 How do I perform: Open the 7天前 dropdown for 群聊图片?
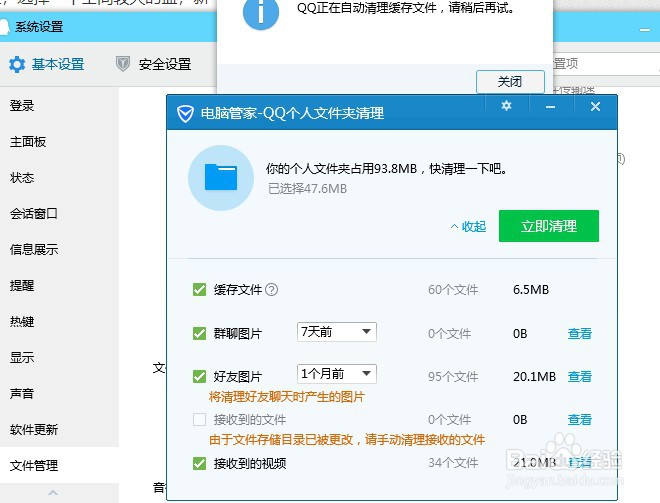click(x=337, y=332)
